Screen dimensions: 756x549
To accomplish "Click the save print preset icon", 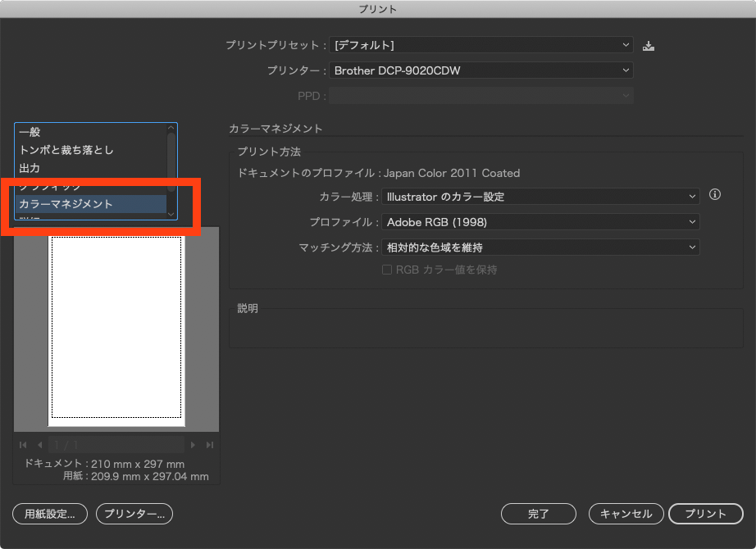I will (649, 46).
